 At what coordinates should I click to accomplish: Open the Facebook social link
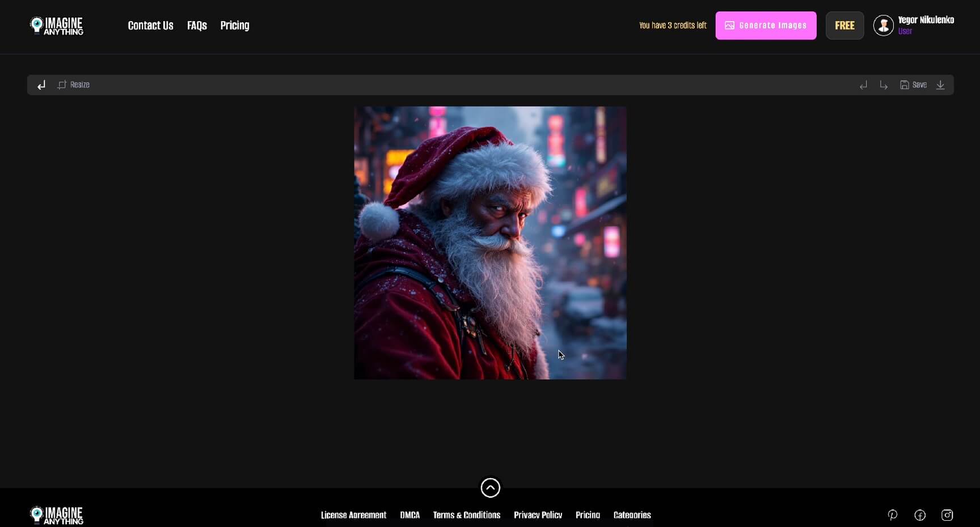point(920,515)
